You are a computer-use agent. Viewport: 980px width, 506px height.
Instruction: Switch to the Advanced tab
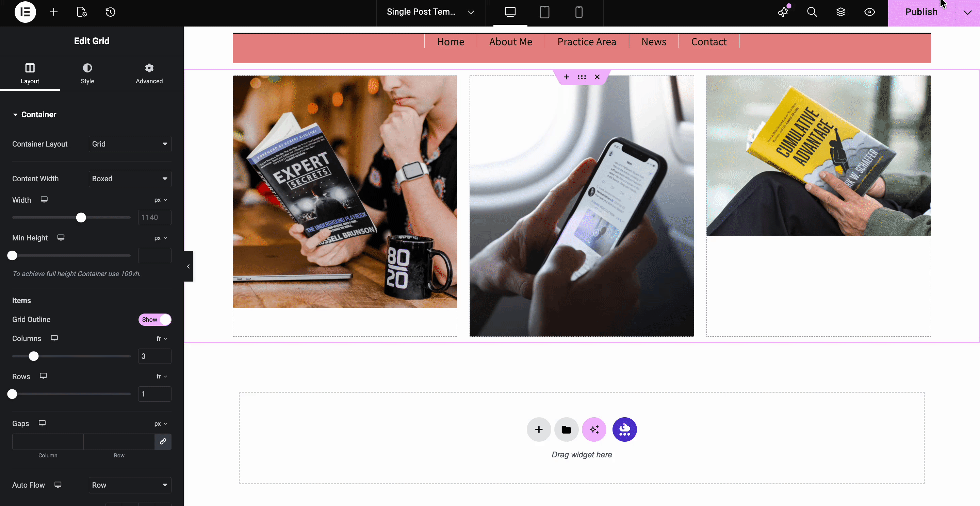tap(149, 73)
